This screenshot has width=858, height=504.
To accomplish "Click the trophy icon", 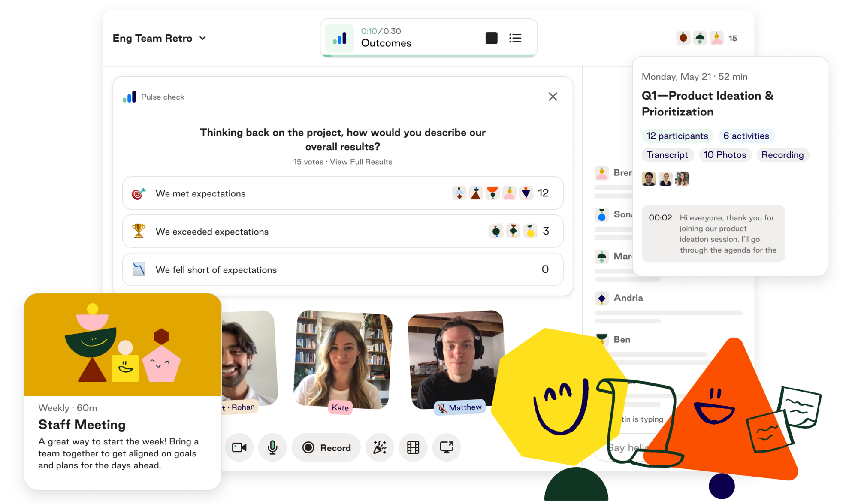I will click(x=139, y=231).
